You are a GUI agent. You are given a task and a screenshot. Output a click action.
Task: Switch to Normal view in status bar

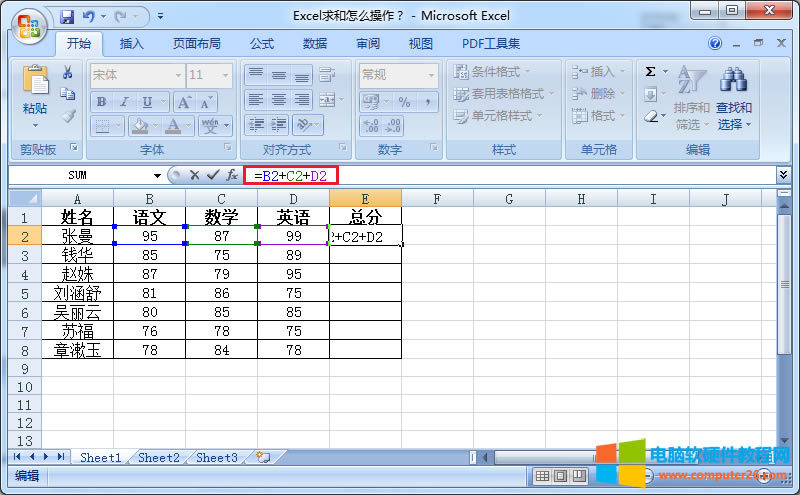(542, 476)
